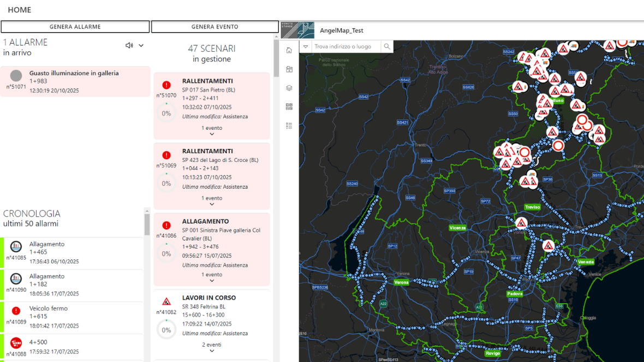Click the scenarios list scrollbar thumb
This screenshot has height=362, width=644.
click(276, 58)
